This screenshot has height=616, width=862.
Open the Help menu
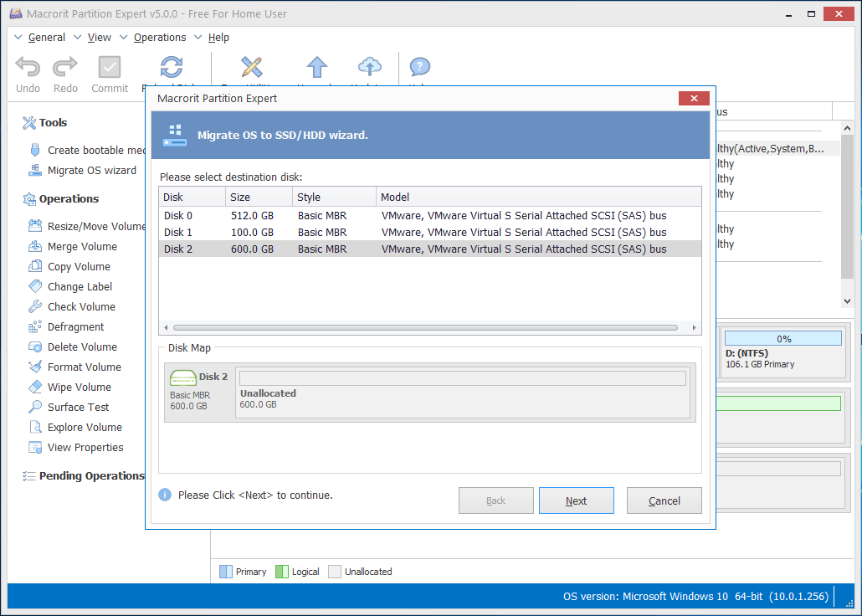(218, 38)
